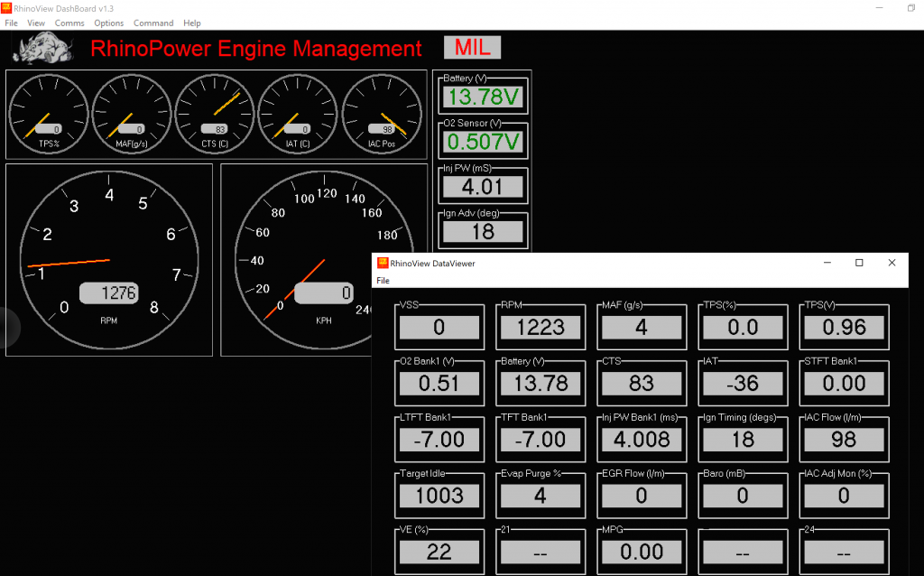Click the TPS% mini gauge
Image resolution: width=924 pixels, height=576 pixels.
point(49,114)
